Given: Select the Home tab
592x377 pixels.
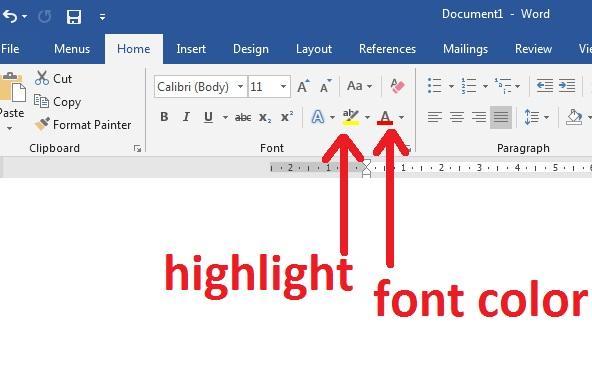Looking at the screenshot, I should (x=134, y=49).
